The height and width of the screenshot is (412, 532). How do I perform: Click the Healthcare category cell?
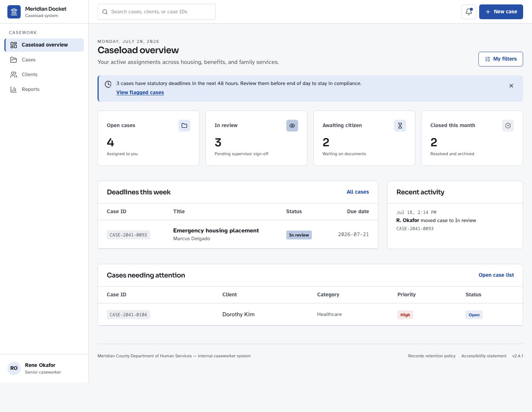(329, 314)
